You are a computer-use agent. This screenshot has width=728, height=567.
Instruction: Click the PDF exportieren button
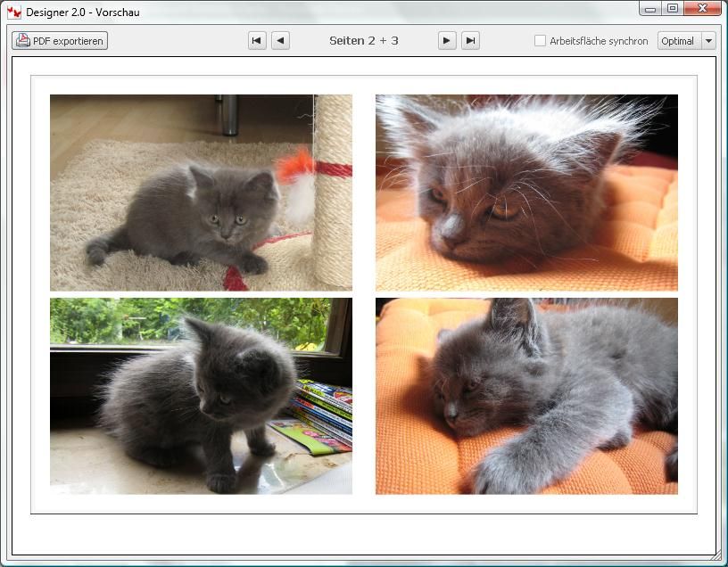(60, 41)
